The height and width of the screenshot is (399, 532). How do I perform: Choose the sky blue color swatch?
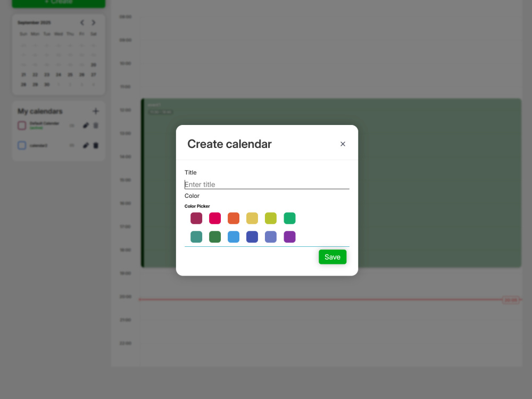(x=234, y=237)
